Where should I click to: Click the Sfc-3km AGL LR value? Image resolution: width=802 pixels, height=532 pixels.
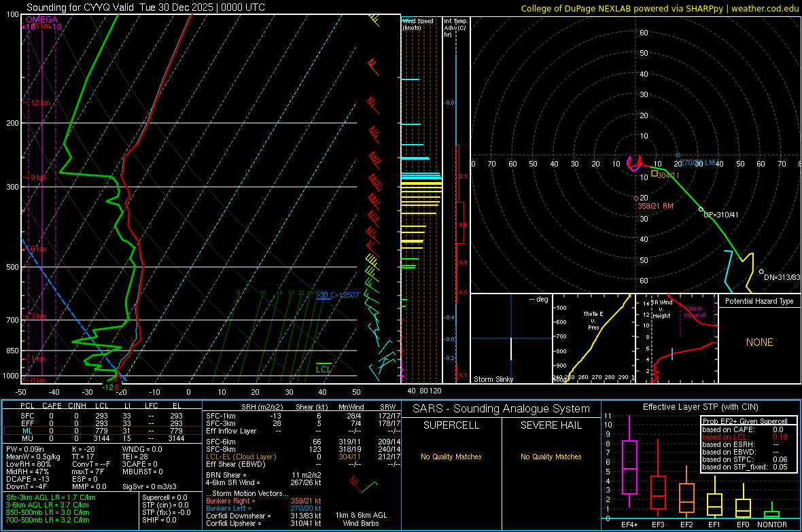click(51, 497)
